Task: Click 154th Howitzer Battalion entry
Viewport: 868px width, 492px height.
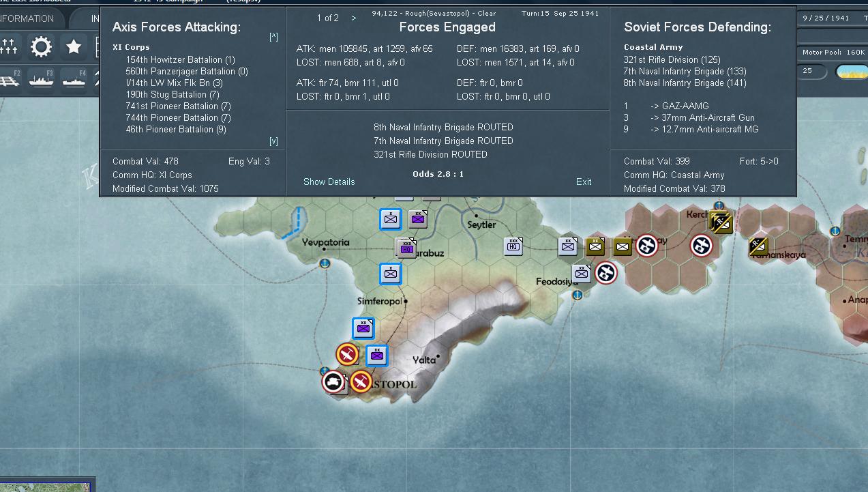Action: click(x=180, y=60)
